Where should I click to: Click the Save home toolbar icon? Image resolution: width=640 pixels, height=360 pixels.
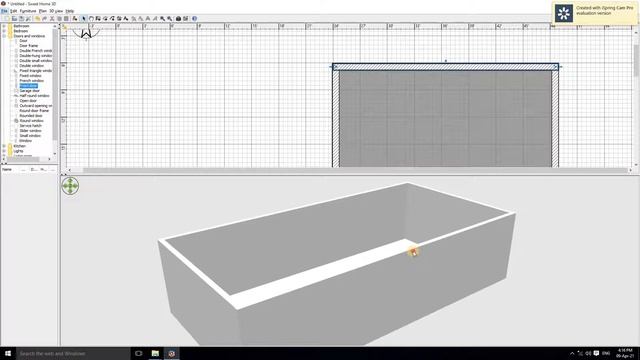(21, 18)
